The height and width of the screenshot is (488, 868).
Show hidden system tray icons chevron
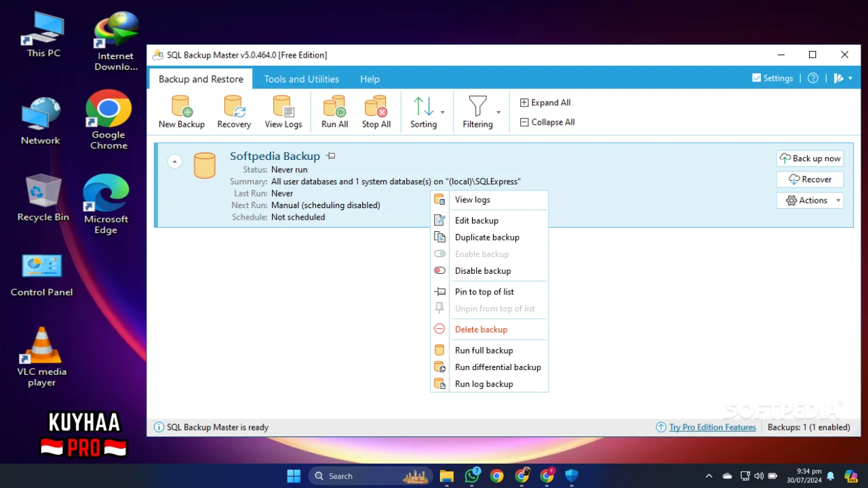tap(709, 476)
